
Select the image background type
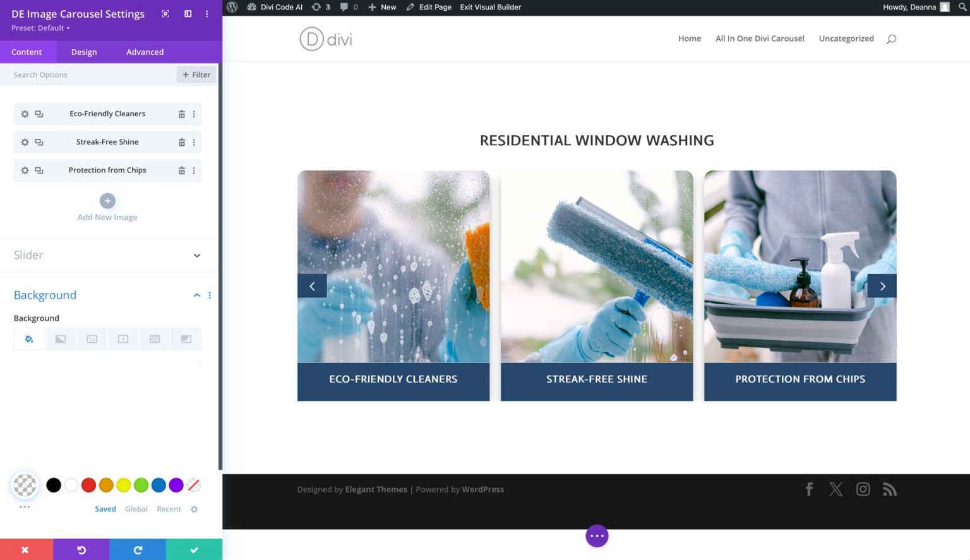tap(92, 338)
